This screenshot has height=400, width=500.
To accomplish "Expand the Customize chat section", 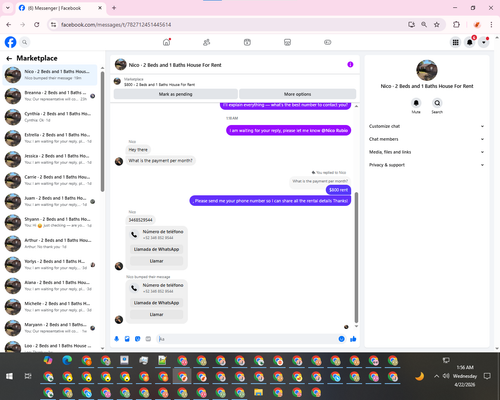I will (426, 126).
